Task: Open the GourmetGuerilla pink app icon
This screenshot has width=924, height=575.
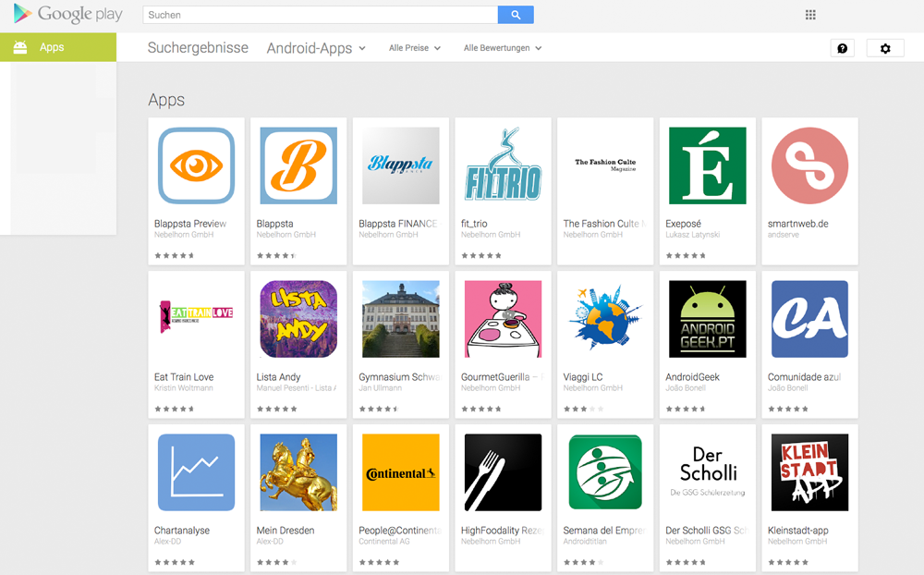Action: point(503,319)
